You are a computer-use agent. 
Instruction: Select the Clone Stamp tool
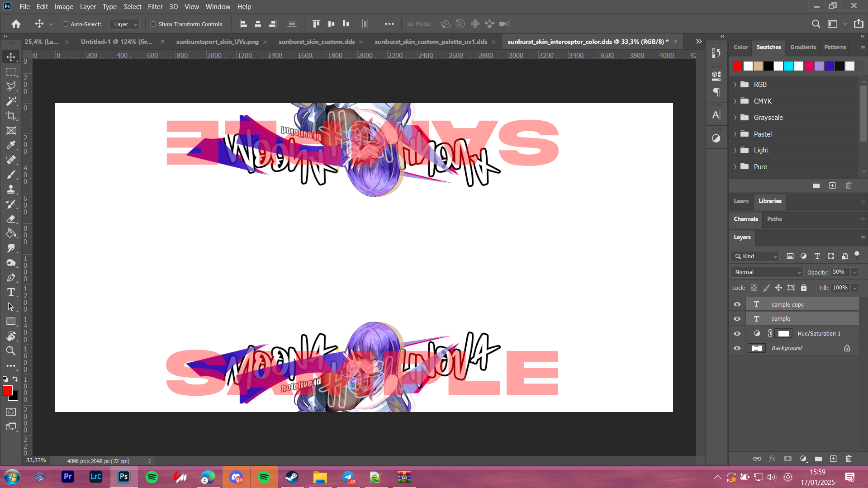[11, 189]
